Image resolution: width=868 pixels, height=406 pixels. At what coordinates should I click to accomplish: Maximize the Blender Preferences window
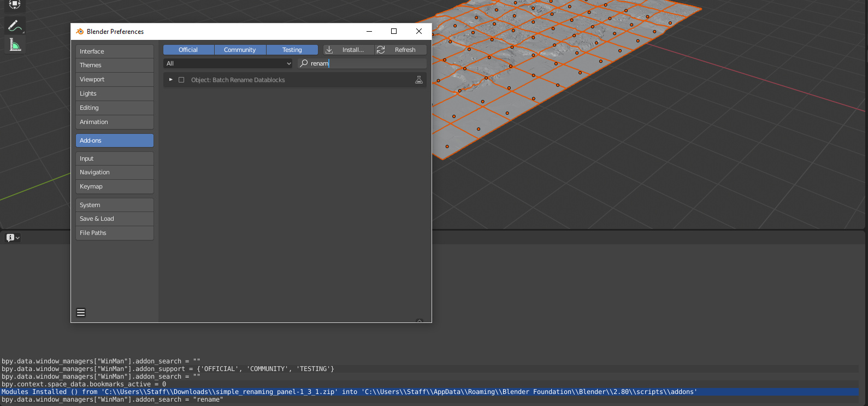coord(394,31)
